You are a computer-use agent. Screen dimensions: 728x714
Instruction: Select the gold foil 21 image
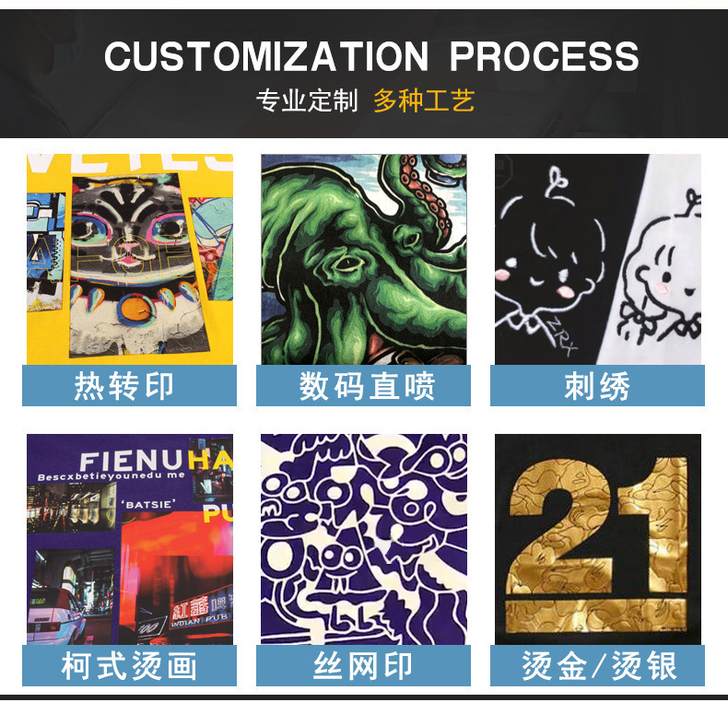point(598,539)
